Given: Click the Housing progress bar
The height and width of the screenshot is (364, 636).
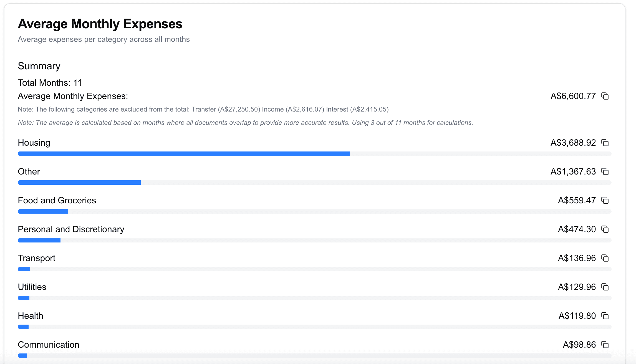Looking at the screenshot, I should pyautogui.click(x=314, y=154).
